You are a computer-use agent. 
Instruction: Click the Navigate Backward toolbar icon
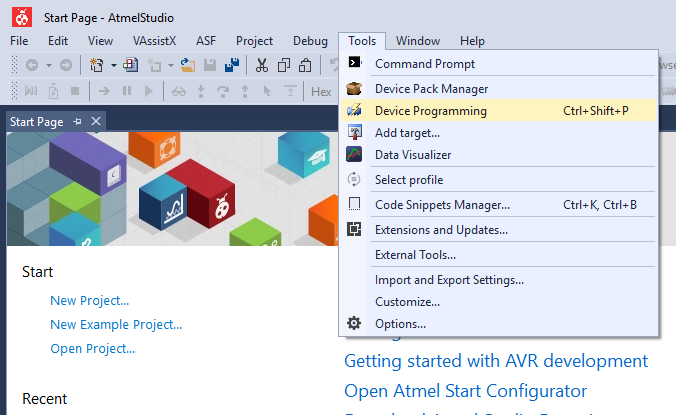point(32,66)
